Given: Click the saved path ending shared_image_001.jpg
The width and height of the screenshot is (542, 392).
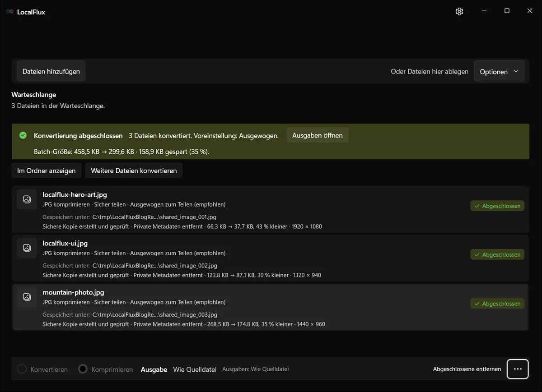Looking at the screenshot, I should pos(154,217).
